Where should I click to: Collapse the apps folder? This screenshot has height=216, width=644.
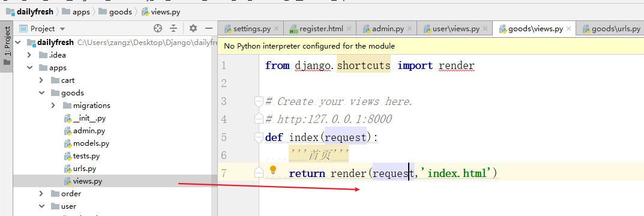[29, 68]
